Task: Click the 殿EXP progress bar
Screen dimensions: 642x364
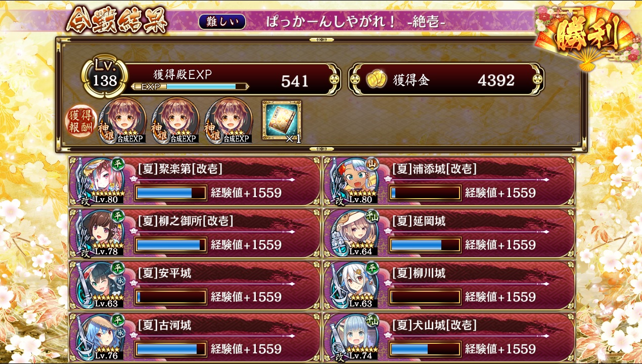Action: click(x=190, y=86)
